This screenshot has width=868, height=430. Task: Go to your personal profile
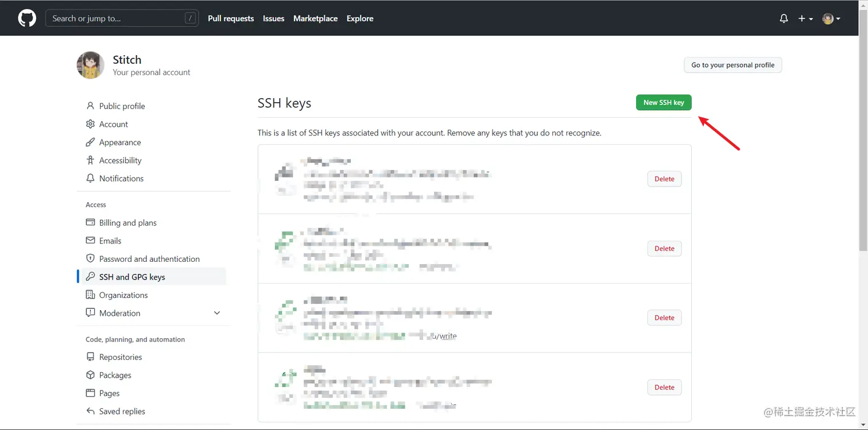[733, 65]
